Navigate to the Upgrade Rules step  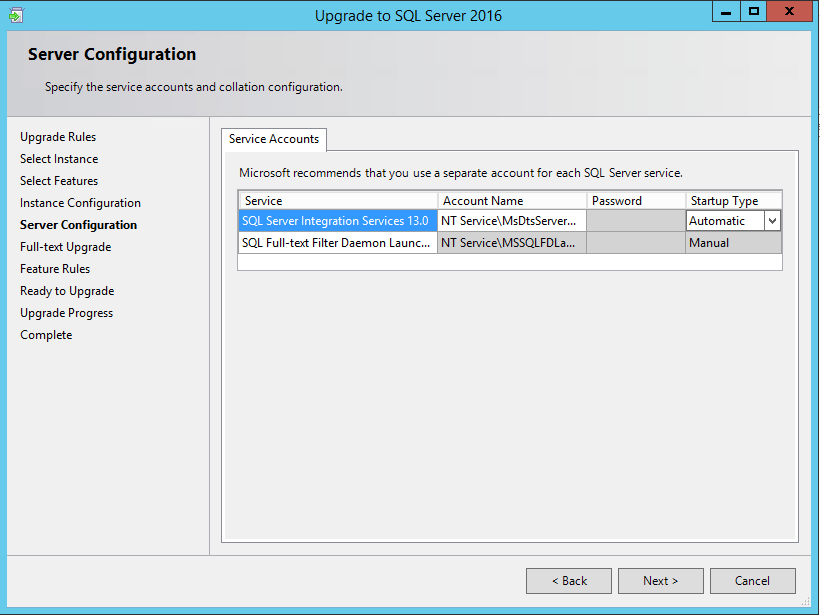[57, 136]
